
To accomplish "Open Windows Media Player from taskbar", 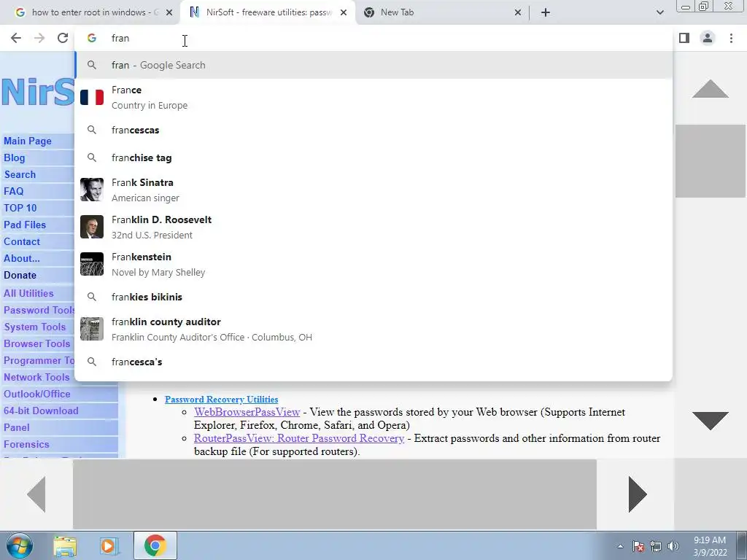I will tap(109, 545).
